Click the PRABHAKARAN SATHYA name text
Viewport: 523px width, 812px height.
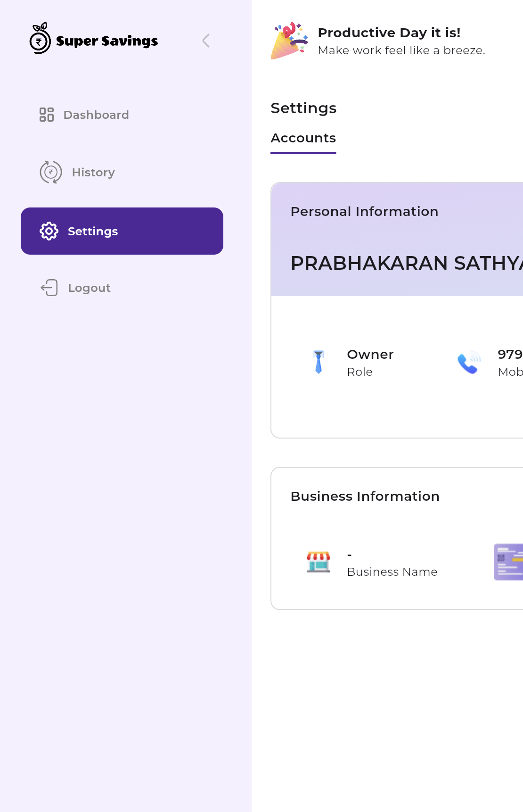pos(406,263)
